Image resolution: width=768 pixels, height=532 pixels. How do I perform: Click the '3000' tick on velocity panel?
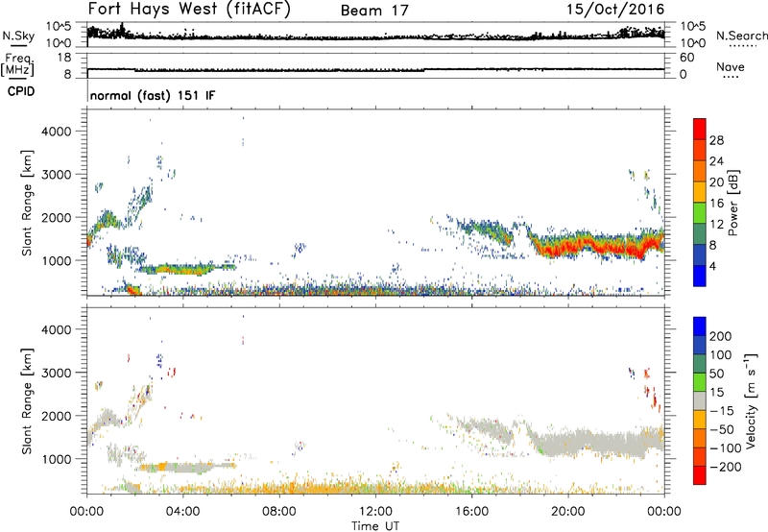56,373
